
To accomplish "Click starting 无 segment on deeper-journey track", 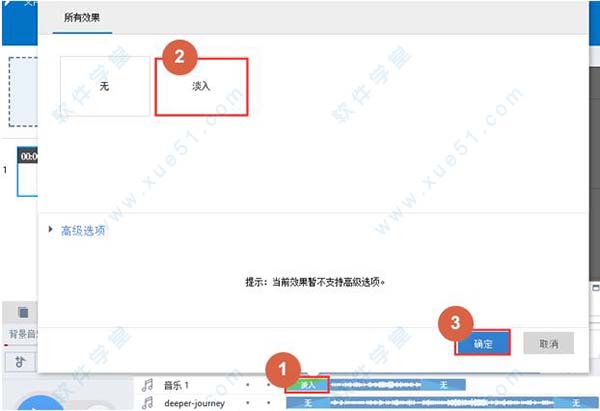I will (x=308, y=403).
